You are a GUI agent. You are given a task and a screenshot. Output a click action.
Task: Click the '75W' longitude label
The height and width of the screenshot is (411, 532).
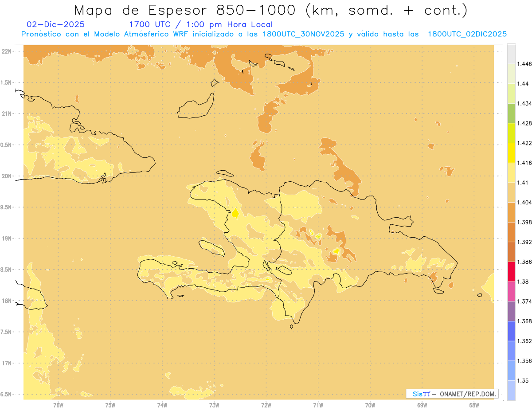[110, 405]
